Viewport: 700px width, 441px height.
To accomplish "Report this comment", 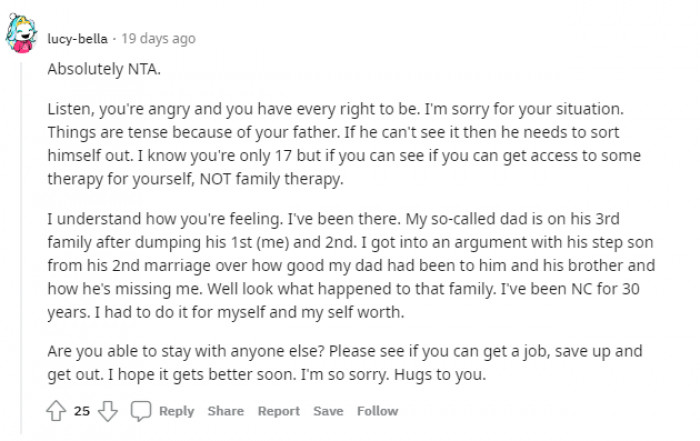I will tap(279, 411).
